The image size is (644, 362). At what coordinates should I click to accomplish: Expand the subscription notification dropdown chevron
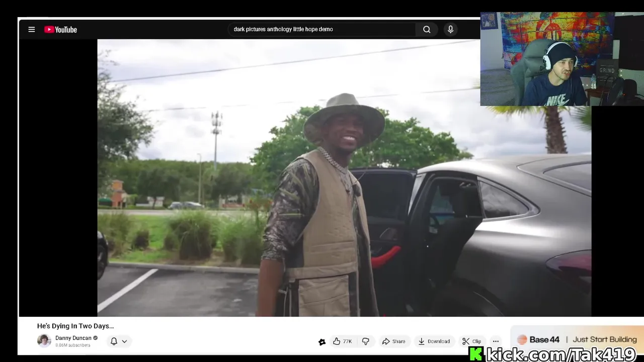[124, 341]
